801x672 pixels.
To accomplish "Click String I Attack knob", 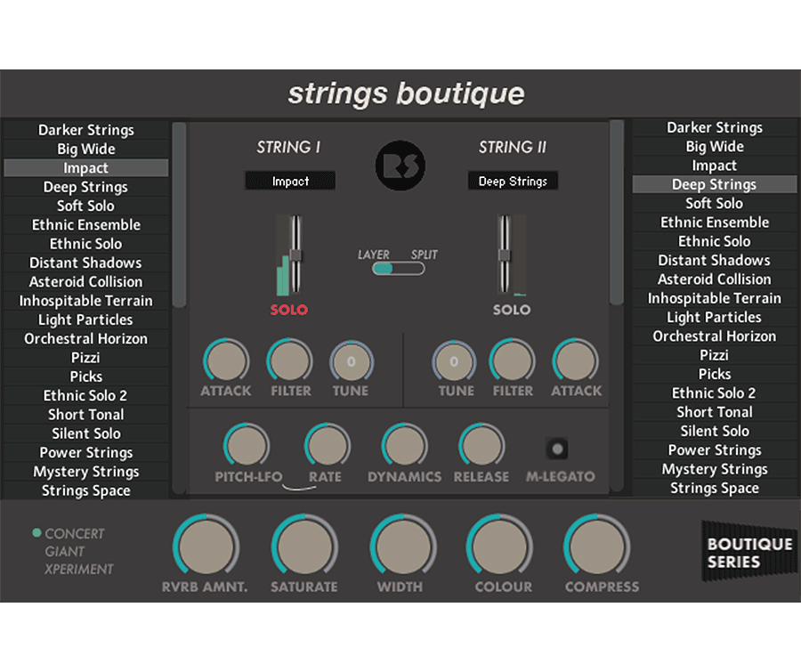I will click(x=226, y=360).
